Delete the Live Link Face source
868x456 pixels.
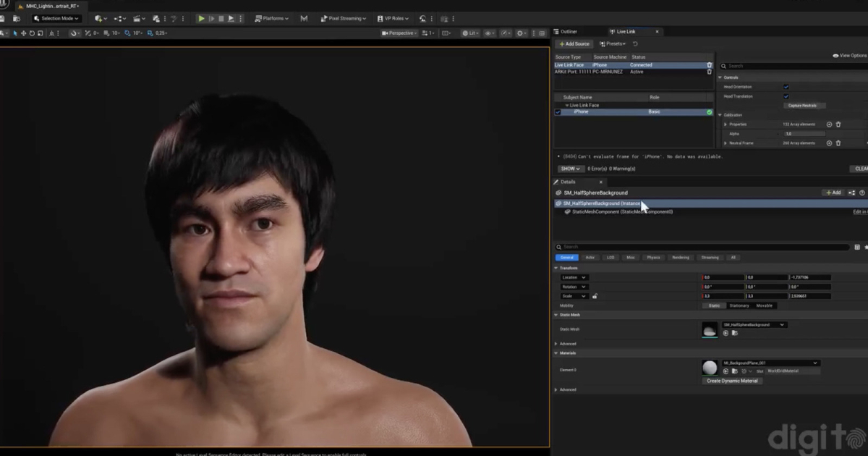(x=709, y=65)
